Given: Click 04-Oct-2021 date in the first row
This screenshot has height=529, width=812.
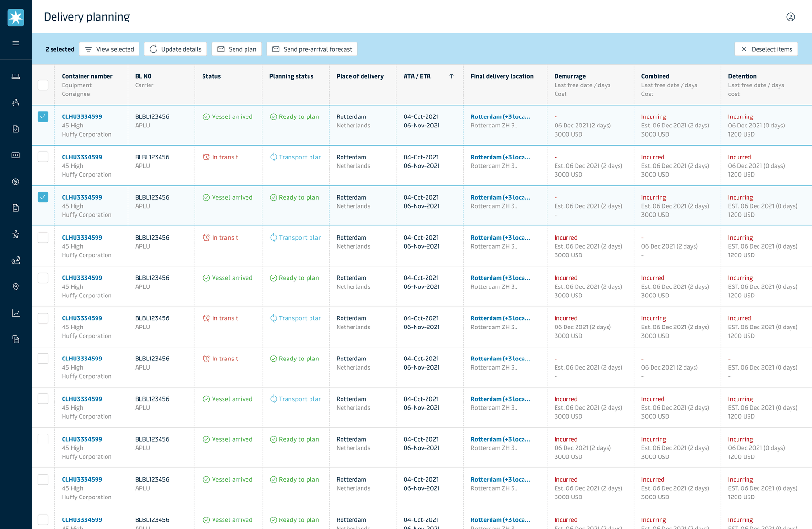Looking at the screenshot, I should (422, 117).
